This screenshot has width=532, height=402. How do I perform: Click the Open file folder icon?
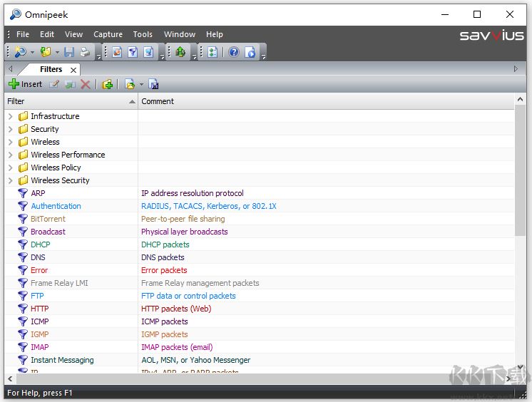(46, 52)
